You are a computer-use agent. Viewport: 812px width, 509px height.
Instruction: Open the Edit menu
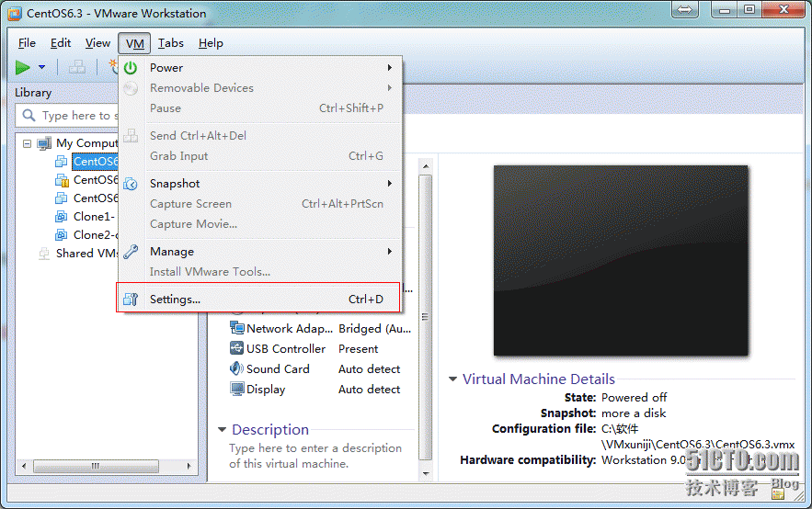(x=60, y=43)
